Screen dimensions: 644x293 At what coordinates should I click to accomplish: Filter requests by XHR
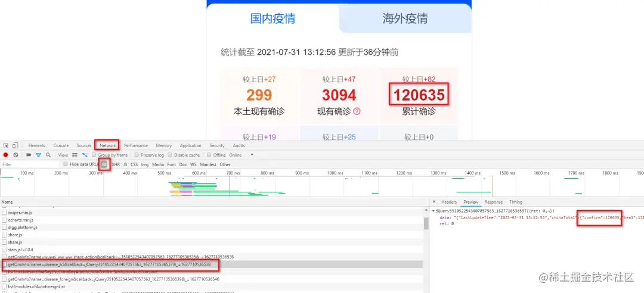tap(116, 164)
